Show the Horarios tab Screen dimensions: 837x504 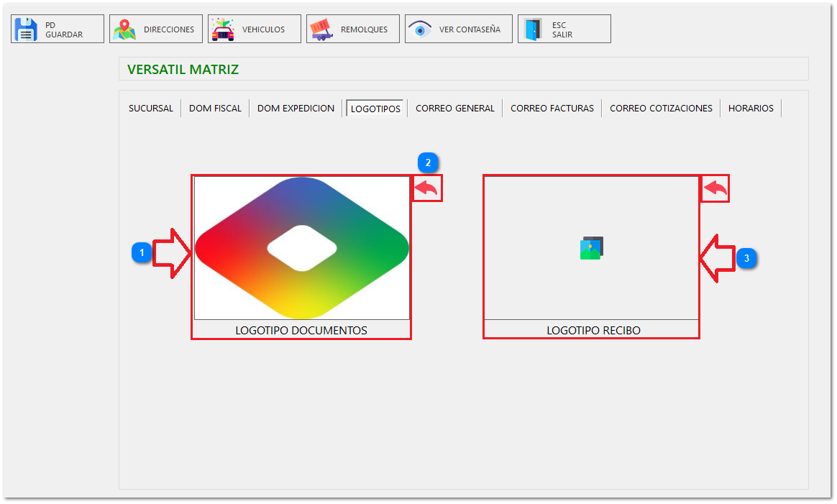tap(751, 109)
